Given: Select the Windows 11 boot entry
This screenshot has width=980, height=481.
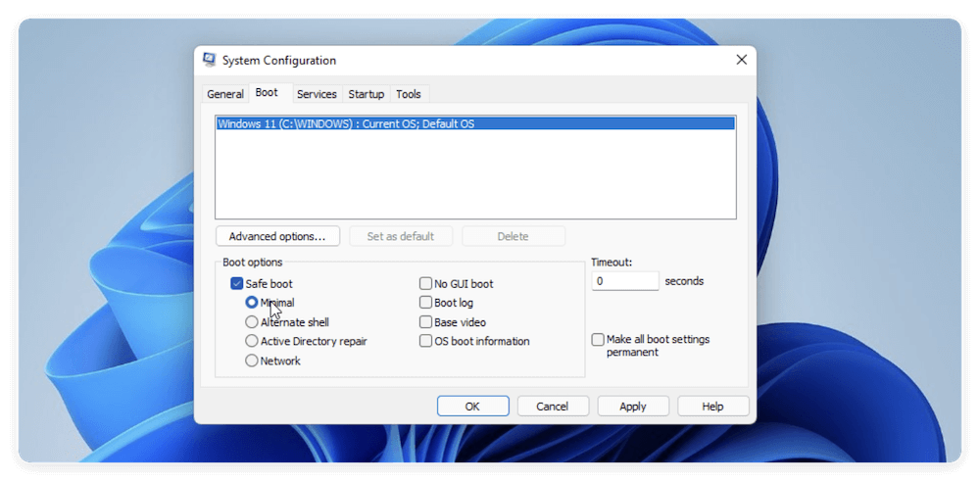Looking at the screenshot, I should coord(475,123).
